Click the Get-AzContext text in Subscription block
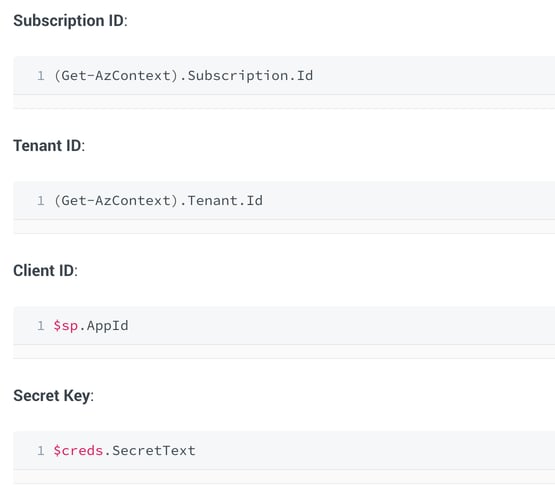 coord(116,76)
